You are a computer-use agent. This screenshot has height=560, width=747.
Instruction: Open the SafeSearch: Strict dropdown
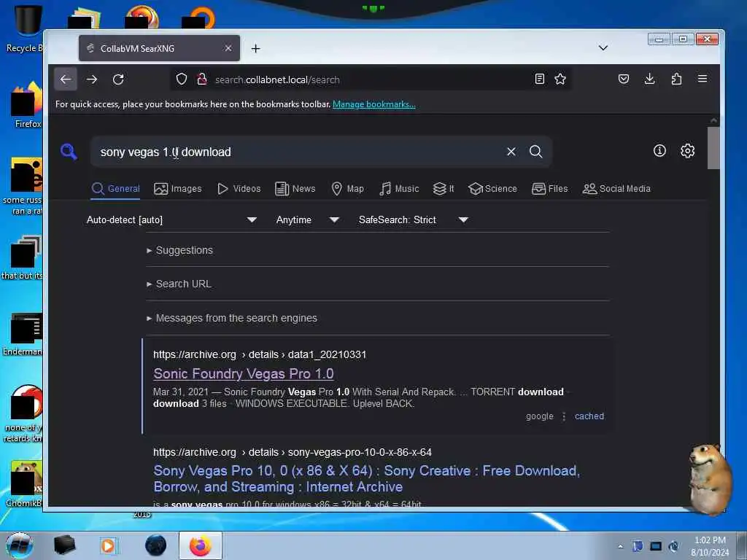[414, 219]
